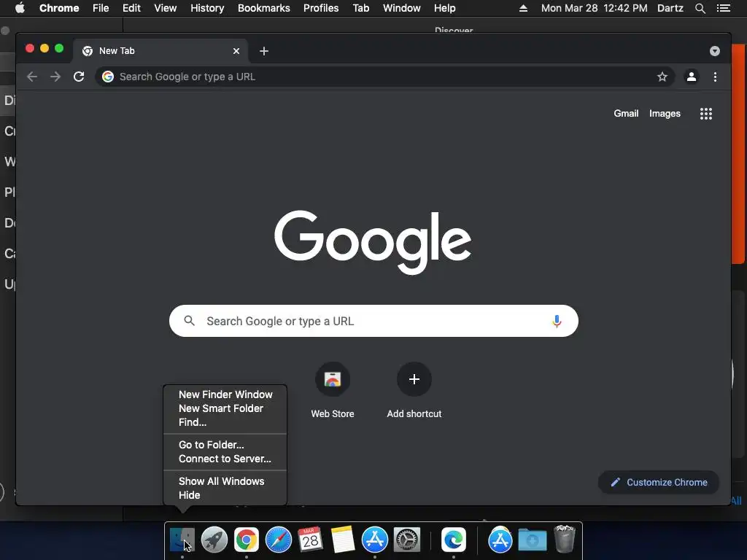Open Microsoft Edge from the Dock
The image size is (747, 560).
(x=454, y=540)
